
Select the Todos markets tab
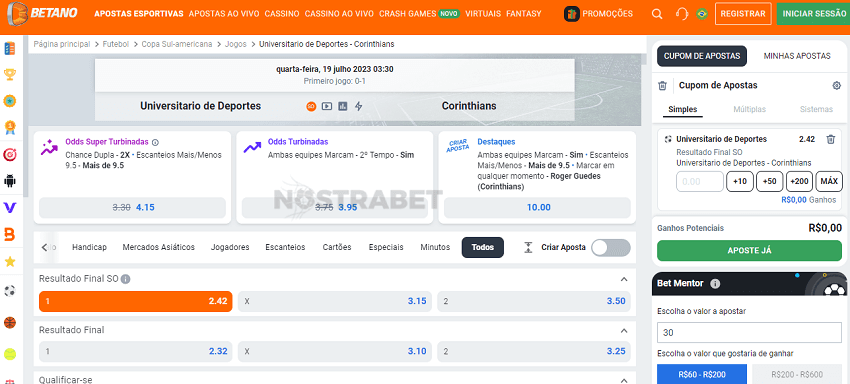[482, 247]
